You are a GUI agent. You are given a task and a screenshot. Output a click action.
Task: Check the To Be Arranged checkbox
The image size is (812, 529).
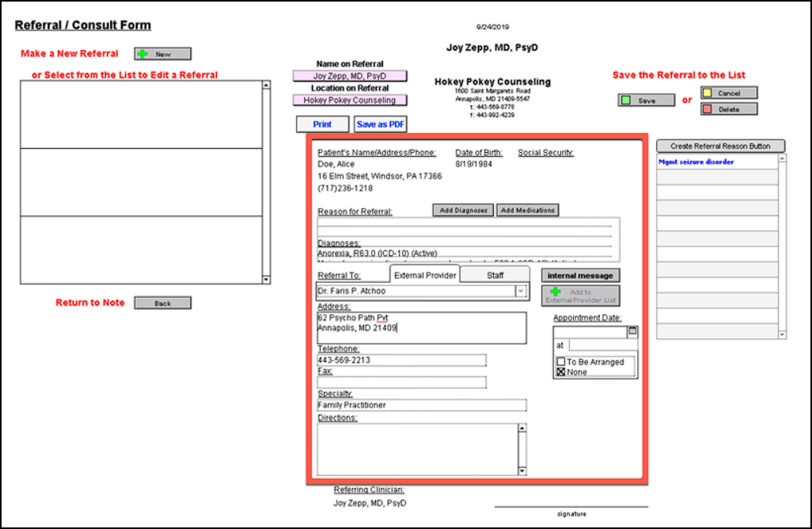coord(561,362)
